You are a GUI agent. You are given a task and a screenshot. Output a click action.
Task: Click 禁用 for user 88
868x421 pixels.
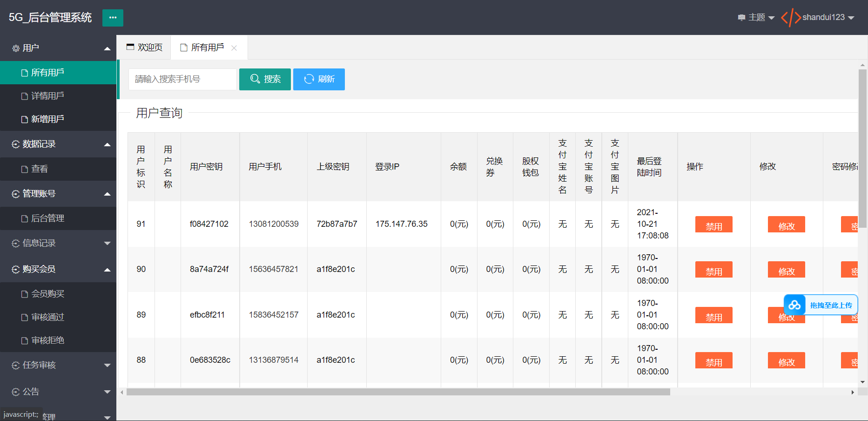[713, 360]
